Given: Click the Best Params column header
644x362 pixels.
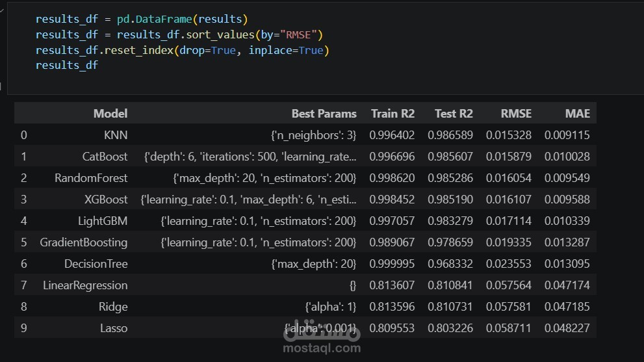Looking at the screenshot, I should [x=324, y=113].
